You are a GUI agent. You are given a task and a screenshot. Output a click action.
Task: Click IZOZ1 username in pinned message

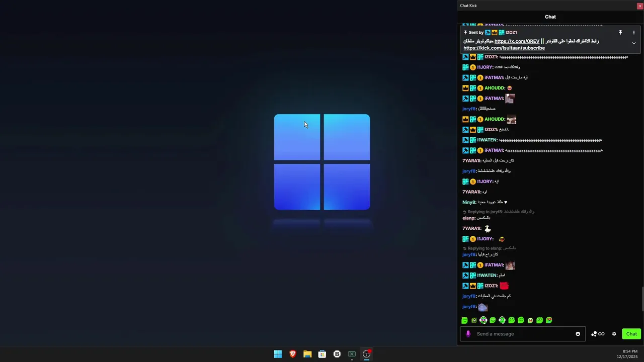pos(511,32)
